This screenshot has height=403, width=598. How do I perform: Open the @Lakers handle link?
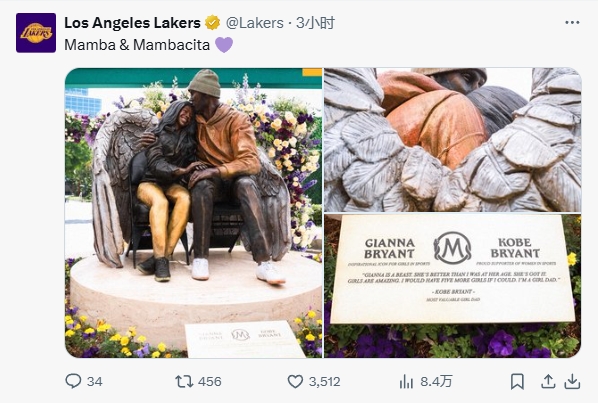(x=255, y=23)
